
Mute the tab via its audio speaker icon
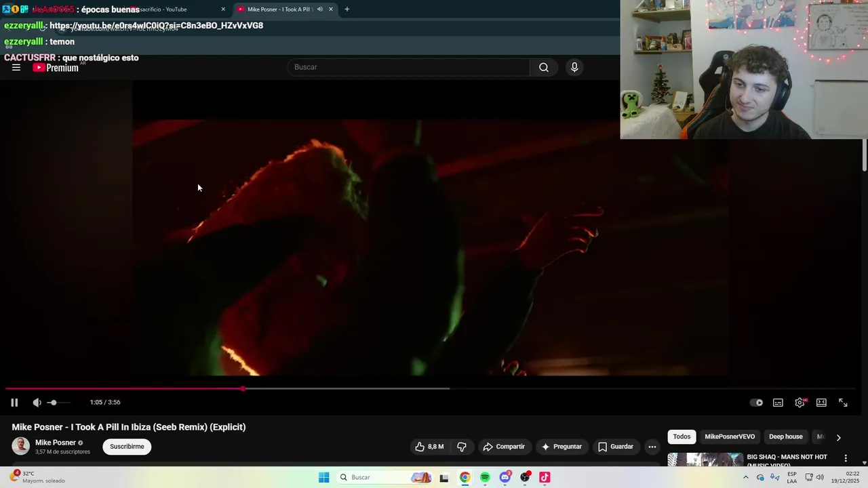click(320, 9)
